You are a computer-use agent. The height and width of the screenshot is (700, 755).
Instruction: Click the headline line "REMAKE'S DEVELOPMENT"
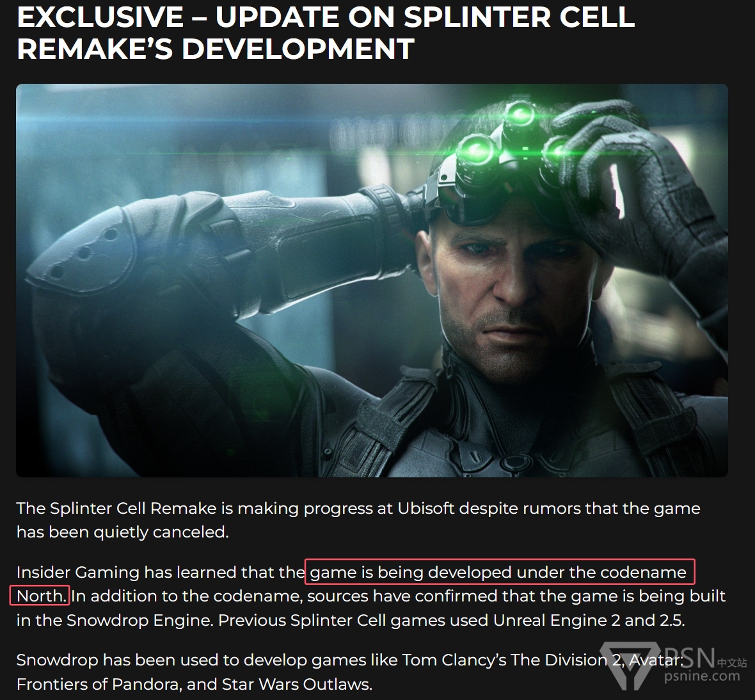(215, 49)
